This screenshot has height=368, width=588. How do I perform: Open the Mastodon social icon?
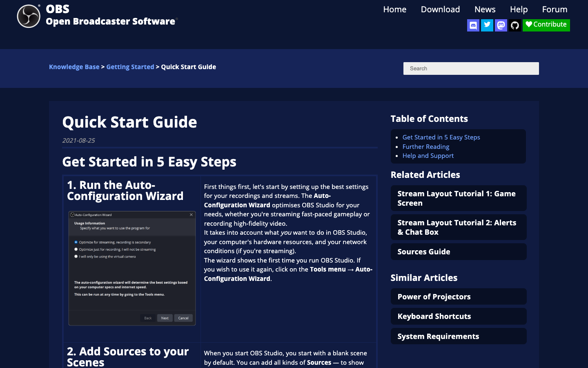click(501, 25)
